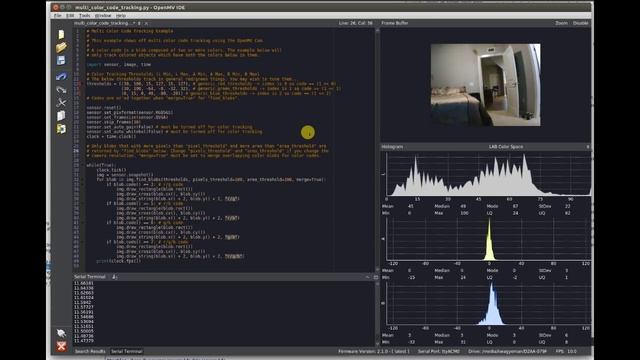Click the Zoom button in the Frame Buffer header
Image resolution: width=640 pixels, height=360 pixels.
click(561, 23)
